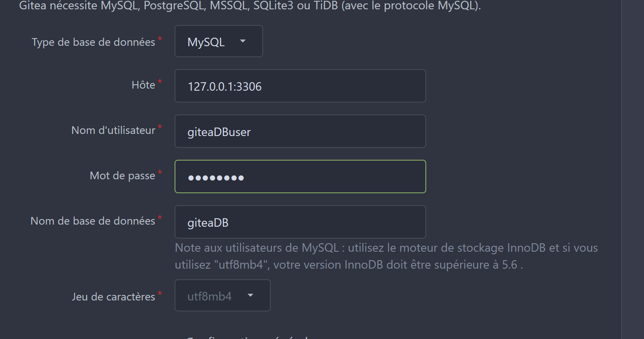
Task: Click the "Type de base de données" label
Action: 93,42
